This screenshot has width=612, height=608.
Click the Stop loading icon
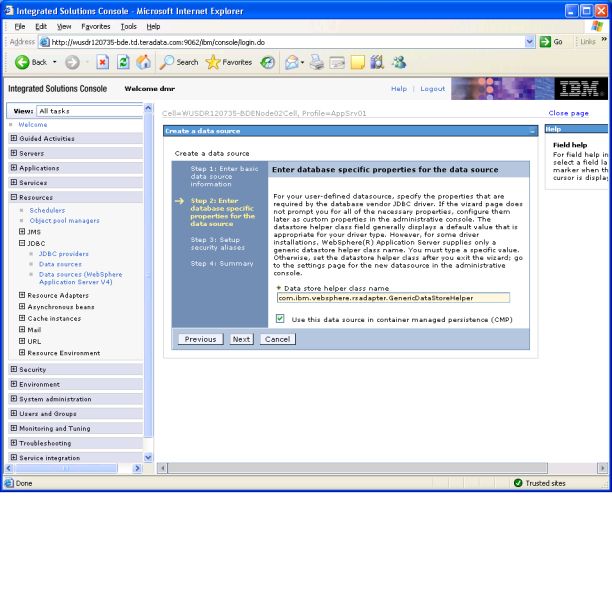coord(102,62)
